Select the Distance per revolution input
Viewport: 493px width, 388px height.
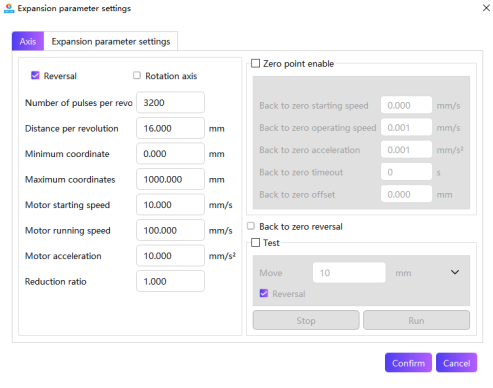(170, 128)
